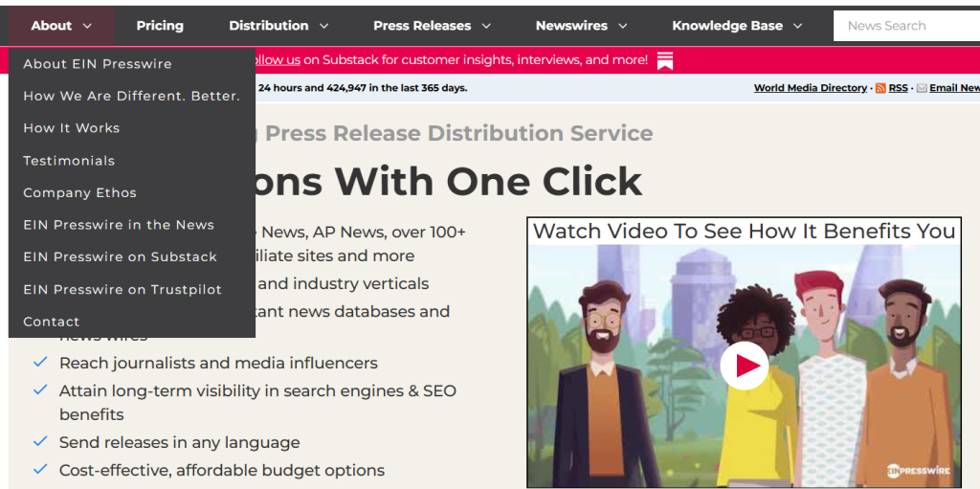Click 'Send releases in any language' text
Image resolution: width=980 pixels, height=489 pixels.
[x=179, y=443]
